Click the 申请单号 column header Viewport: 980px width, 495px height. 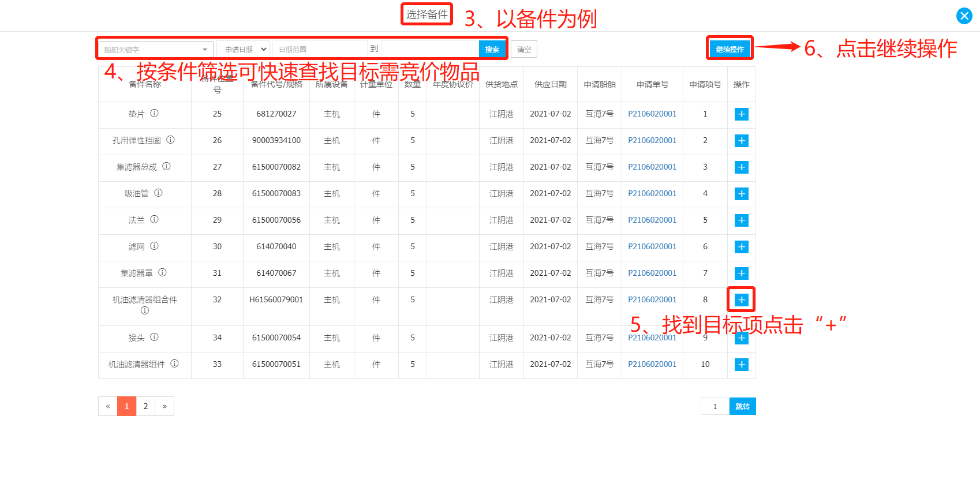(x=652, y=84)
